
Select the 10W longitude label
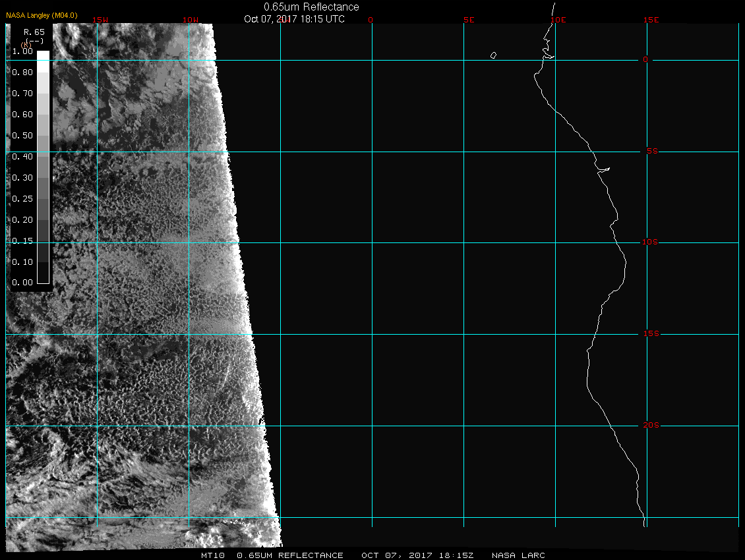click(x=191, y=20)
